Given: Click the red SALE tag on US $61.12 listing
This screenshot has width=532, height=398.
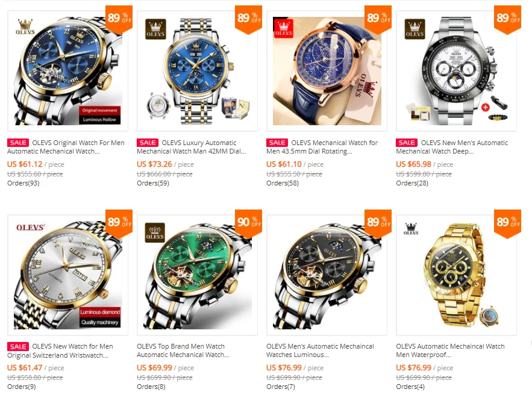Looking at the screenshot, I should pos(18,143).
